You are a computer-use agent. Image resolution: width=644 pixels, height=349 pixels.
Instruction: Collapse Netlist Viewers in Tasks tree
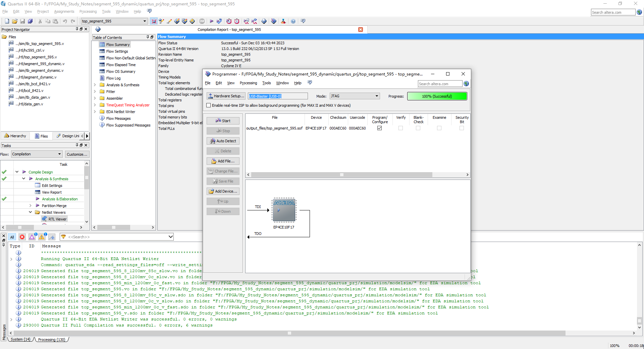(30, 212)
